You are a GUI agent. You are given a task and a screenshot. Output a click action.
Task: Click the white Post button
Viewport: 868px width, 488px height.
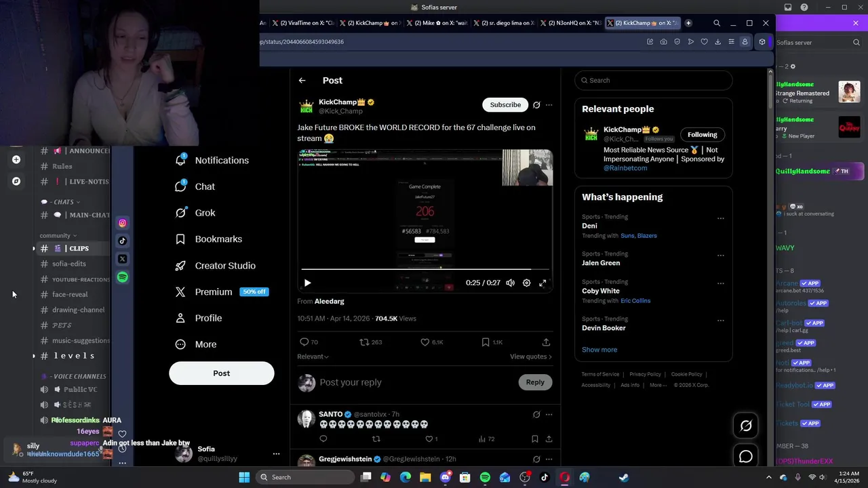(222, 373)
